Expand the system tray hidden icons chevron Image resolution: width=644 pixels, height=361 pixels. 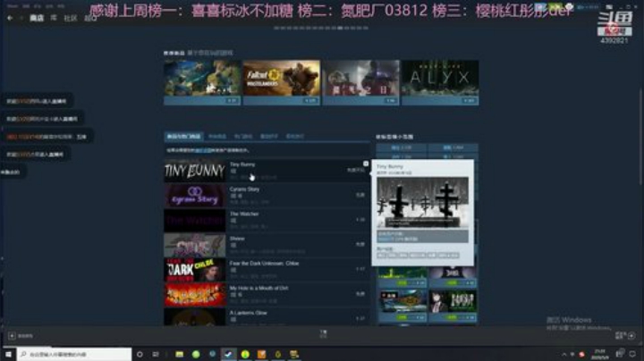pyautogui.click(x=563, y=355)
